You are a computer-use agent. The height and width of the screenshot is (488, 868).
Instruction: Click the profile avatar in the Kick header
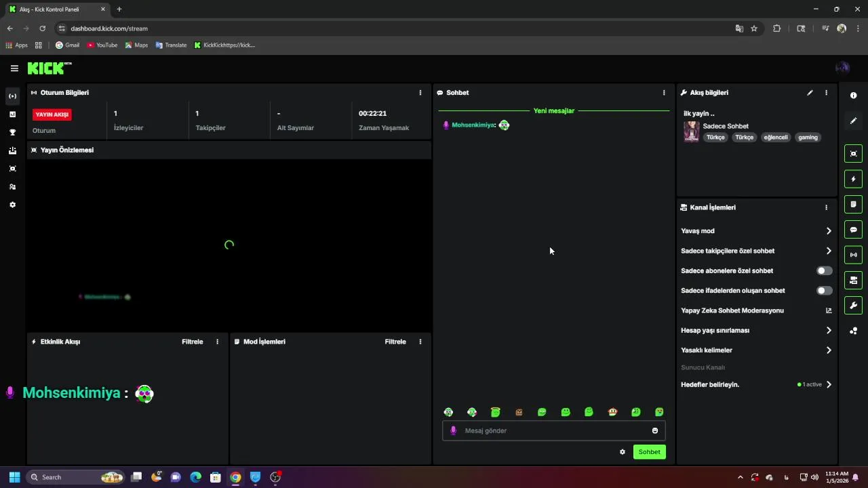[842, 68]
